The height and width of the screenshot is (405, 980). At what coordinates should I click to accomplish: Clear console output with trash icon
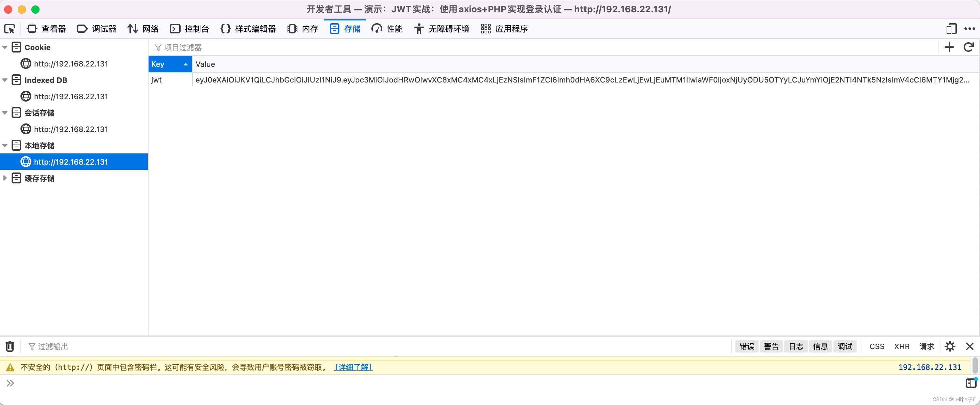click(10, 346)
